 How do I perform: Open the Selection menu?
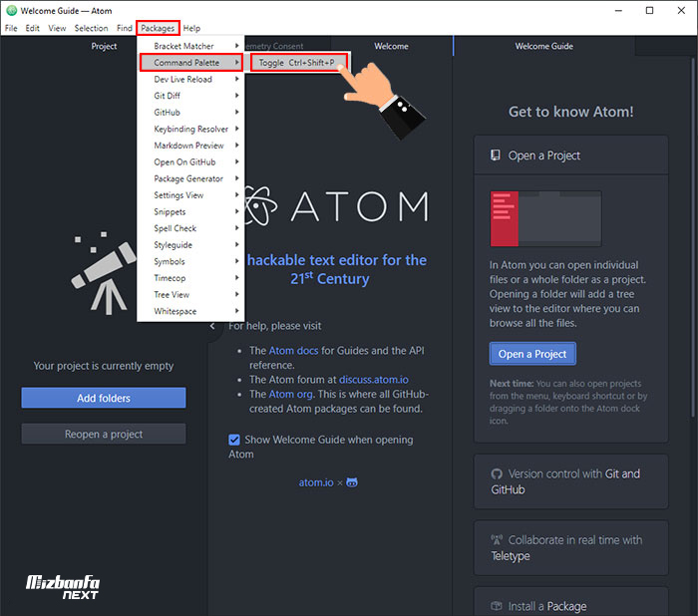click(92, 28)
